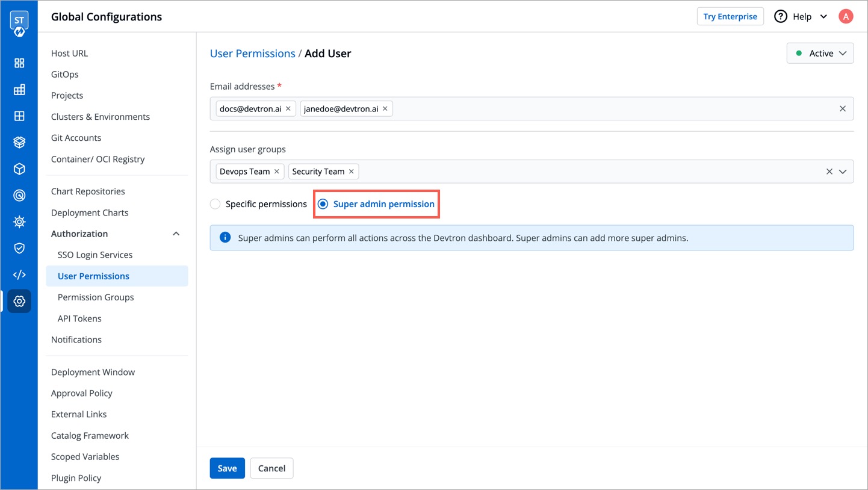Click the Save button

coord(227,468)
